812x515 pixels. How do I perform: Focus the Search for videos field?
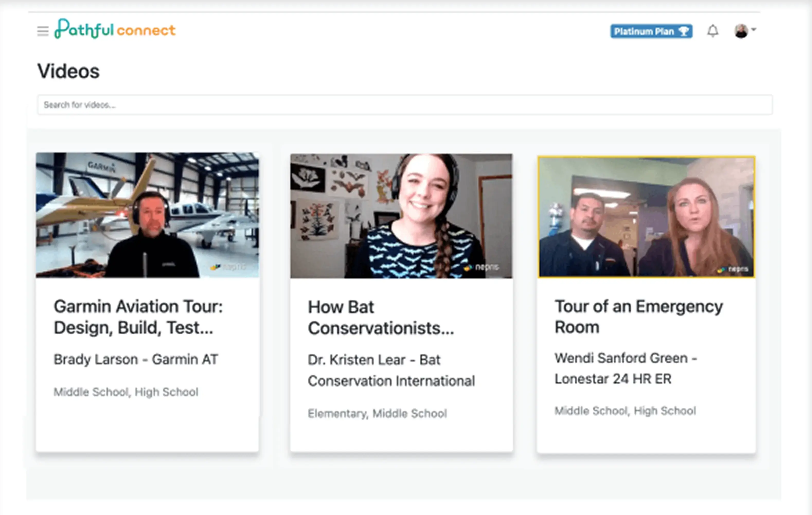(x=405, y=105)
